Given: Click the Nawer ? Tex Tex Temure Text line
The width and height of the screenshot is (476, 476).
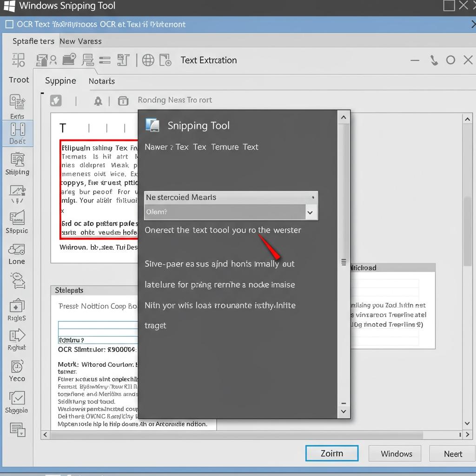Looking at the screenshot, I should pos(202,147).
